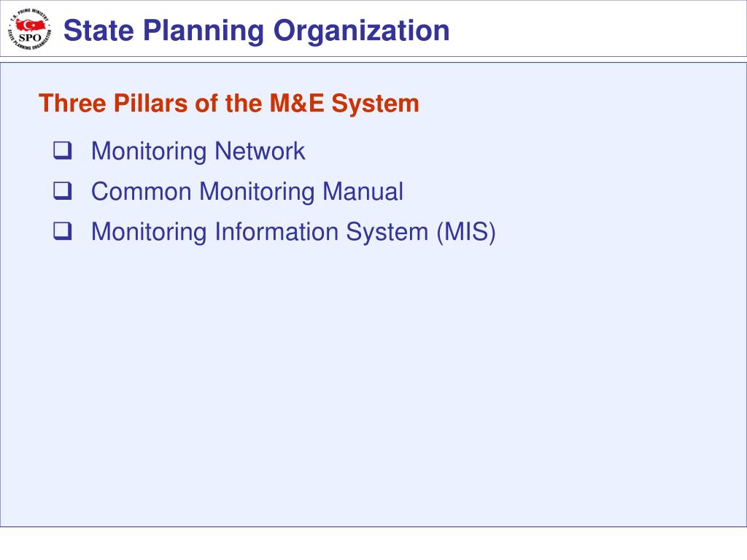Select the Three Pillars heading text

pyautogui.click(x=228, y=104)
